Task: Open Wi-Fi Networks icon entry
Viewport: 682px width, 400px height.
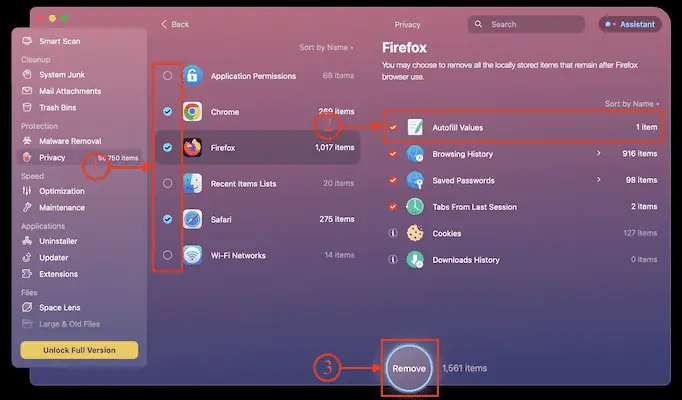Action: click(x=192, y=255)
